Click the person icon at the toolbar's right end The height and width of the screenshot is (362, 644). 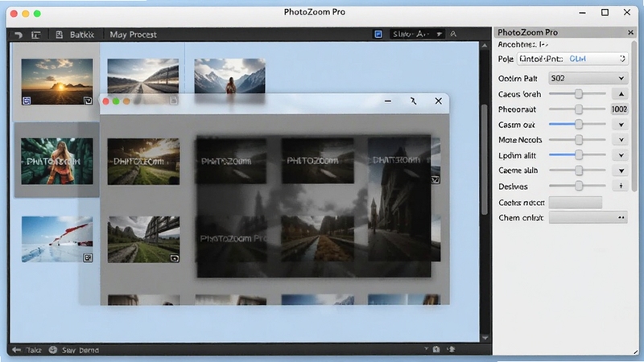click(453, 34)
